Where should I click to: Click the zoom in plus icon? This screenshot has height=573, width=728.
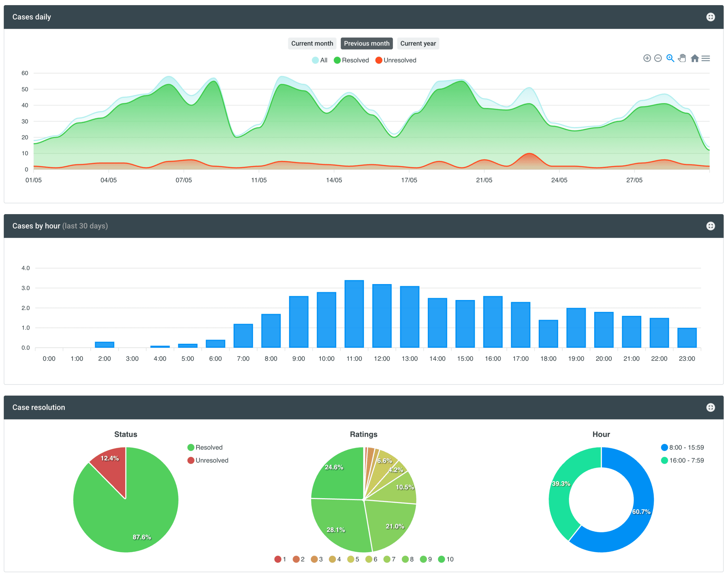click(x=647, y=58)
